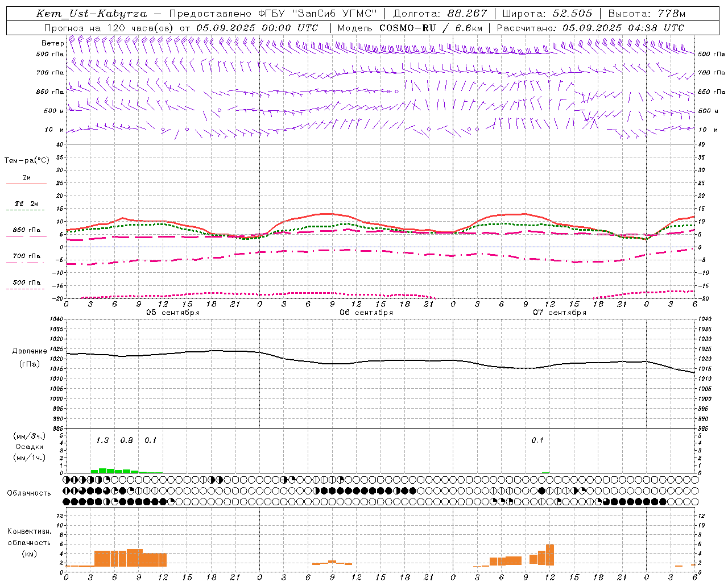This screenshot has height=582, width=728.
Task: Click the 'Рассчитано: 05.09.2025 04:38 UTC' timestamp
Action: (x=590, y=28)
